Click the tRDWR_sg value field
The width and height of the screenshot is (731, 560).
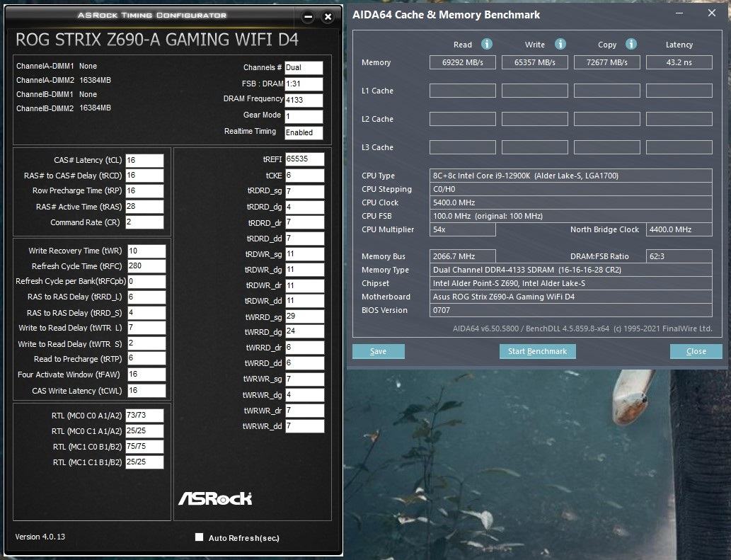click(304, 253)
